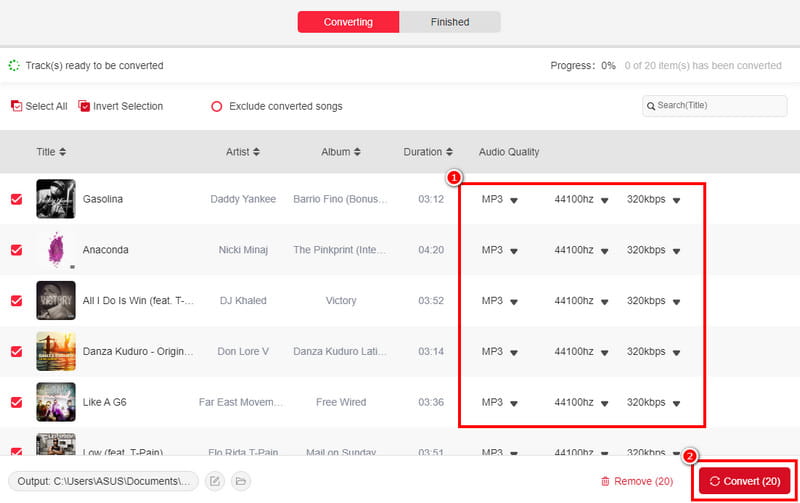This screenshot has height=503, width=800.
Task: Toggle the Anaconda track checkbox
Action: (x=16, y=250)
